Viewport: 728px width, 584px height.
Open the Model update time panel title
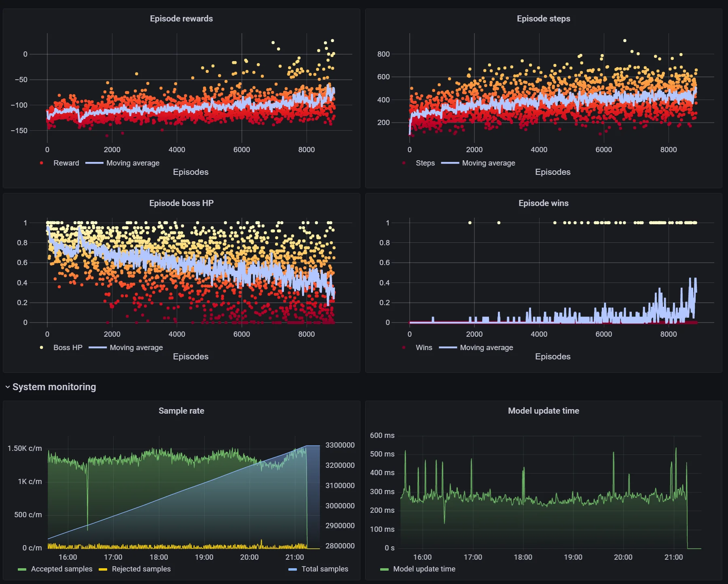(543, 411)
